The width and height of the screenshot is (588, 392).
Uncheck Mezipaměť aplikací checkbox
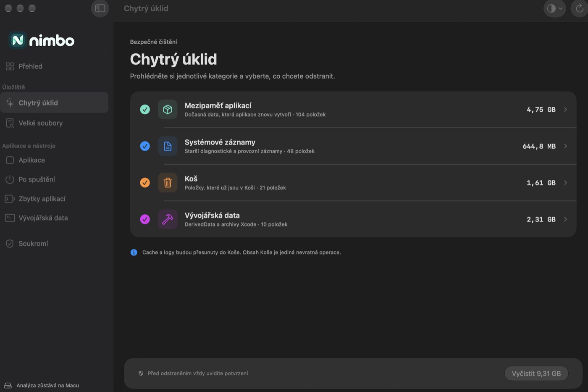[145, 110]
